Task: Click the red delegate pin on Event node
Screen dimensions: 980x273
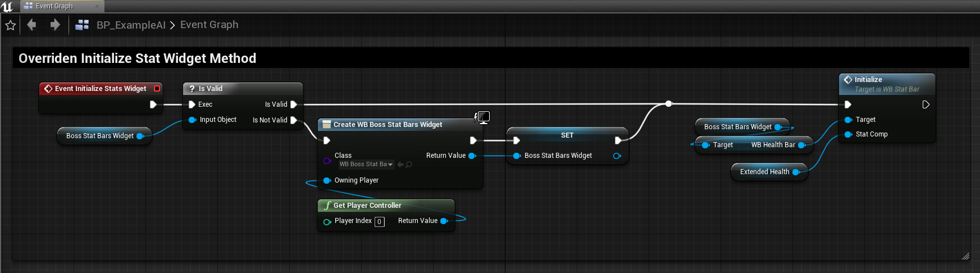Action: [x=157, y=89]
